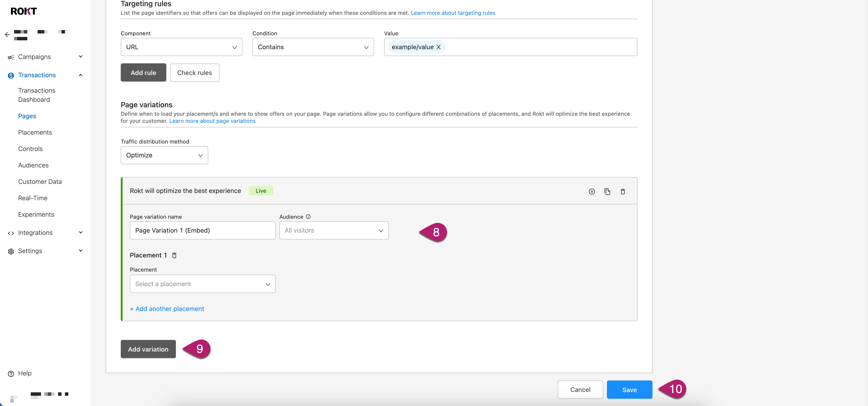Open the Traffic distribution method dropdown
868x406 pixels.
pyautogui.click(x=164, y=155)
